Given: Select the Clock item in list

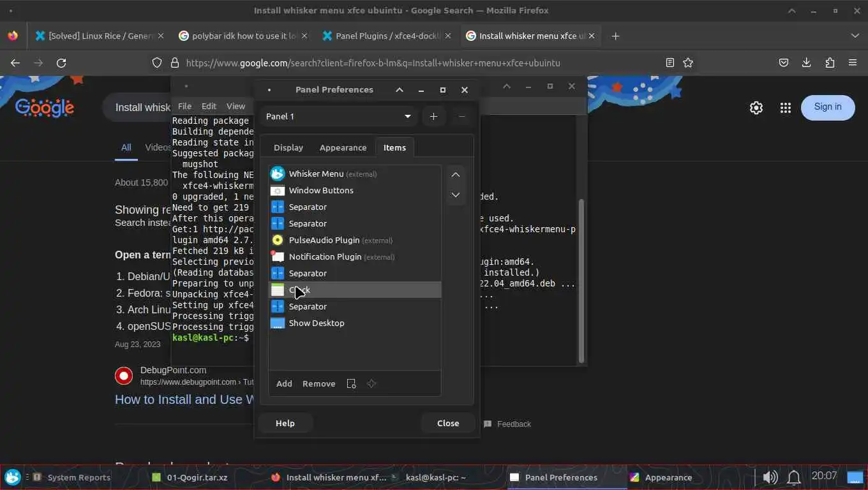Looking at the screenshot, I should [355, 290].
